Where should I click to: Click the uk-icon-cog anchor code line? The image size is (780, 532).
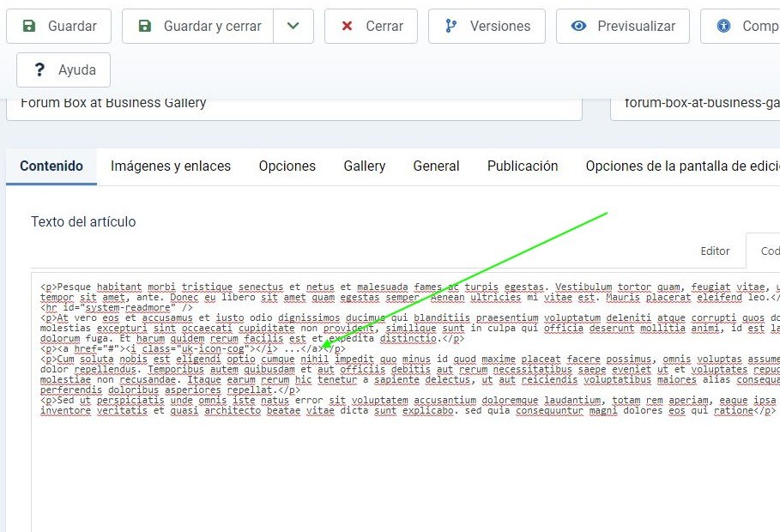click(x=193, y=349)
